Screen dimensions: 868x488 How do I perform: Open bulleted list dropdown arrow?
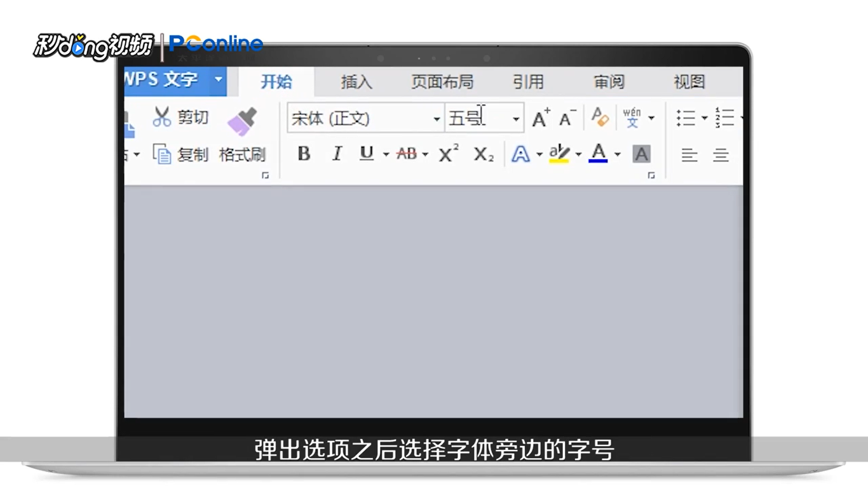704,118
